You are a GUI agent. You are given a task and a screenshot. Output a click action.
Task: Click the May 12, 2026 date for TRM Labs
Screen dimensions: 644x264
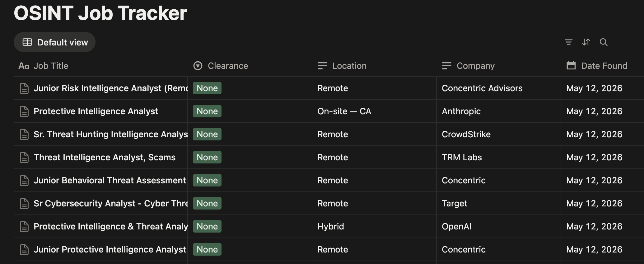coord(594,157)
